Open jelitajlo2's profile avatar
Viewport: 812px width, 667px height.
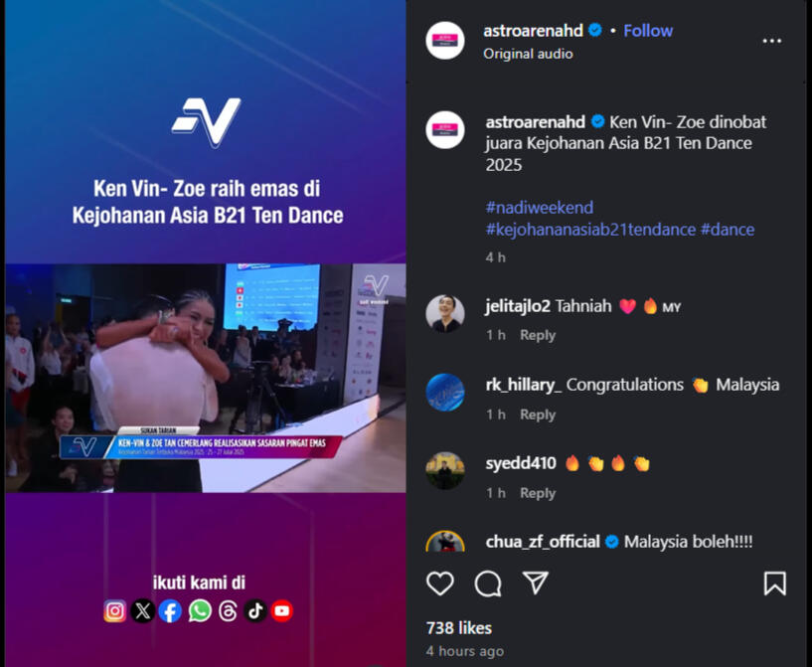[x=445, y=314]
